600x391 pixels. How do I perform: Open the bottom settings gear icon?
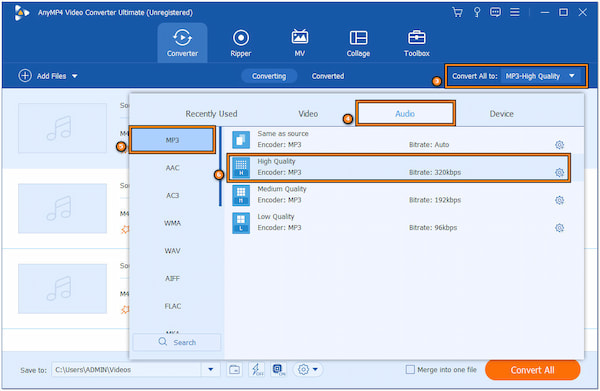(x=303, y=370)
